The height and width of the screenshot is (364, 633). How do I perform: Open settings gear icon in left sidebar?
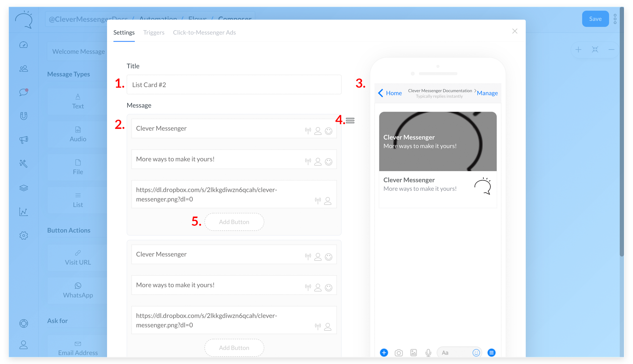tap(23, 236)
